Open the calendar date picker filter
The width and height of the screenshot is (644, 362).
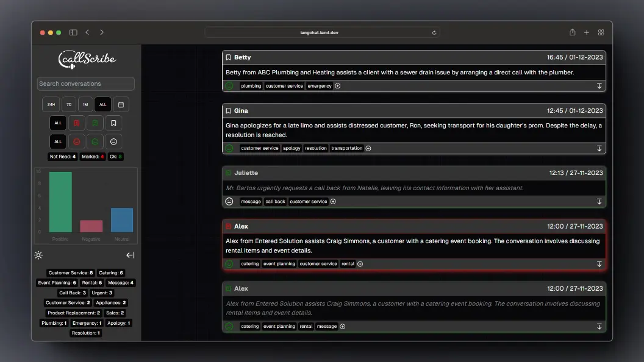click(121, 104)
